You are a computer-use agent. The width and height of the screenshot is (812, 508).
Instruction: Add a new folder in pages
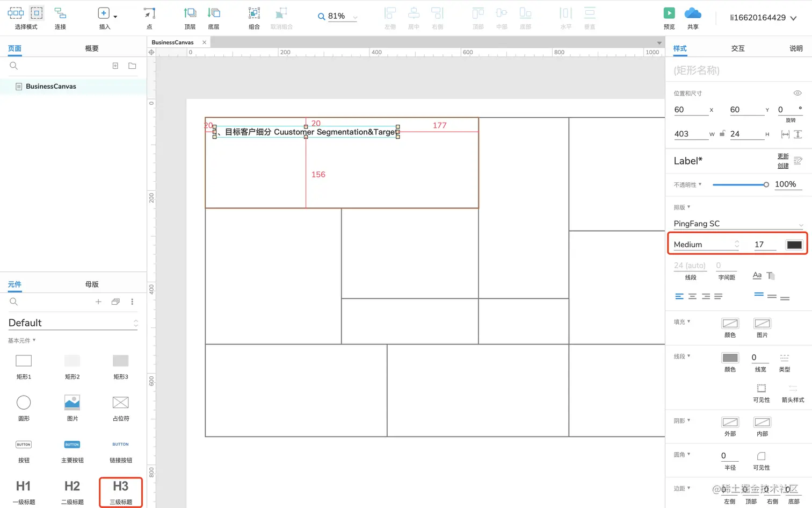click(132, 66)
